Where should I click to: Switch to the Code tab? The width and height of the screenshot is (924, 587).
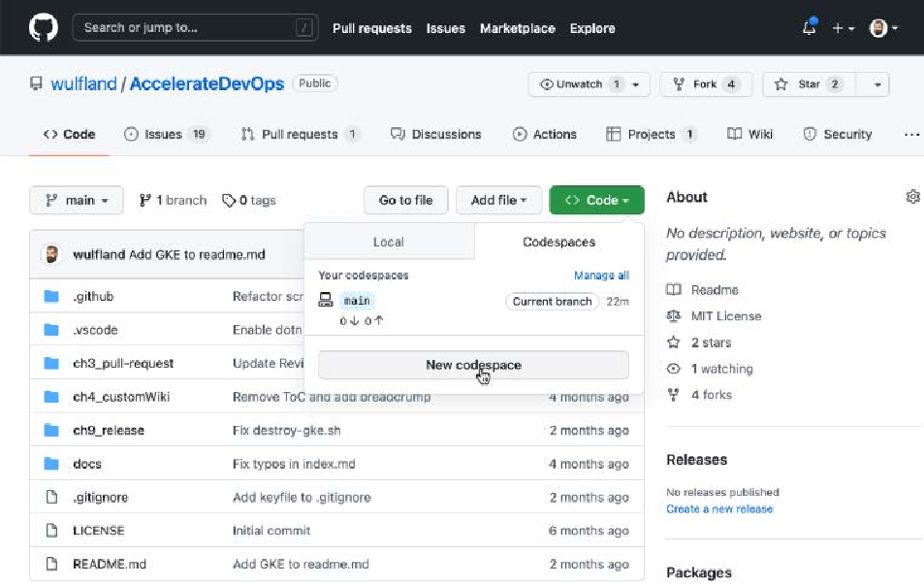(x=69, y=135)
